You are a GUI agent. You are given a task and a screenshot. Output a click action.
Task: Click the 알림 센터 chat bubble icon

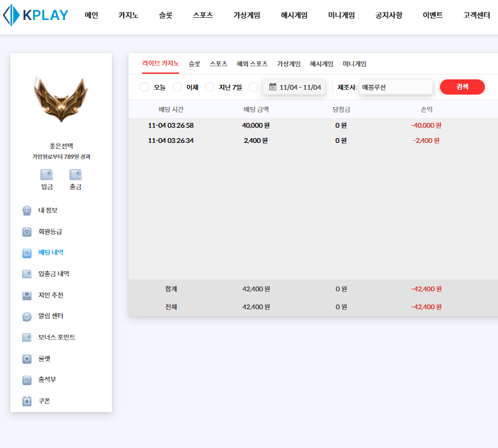click(27, 317)
